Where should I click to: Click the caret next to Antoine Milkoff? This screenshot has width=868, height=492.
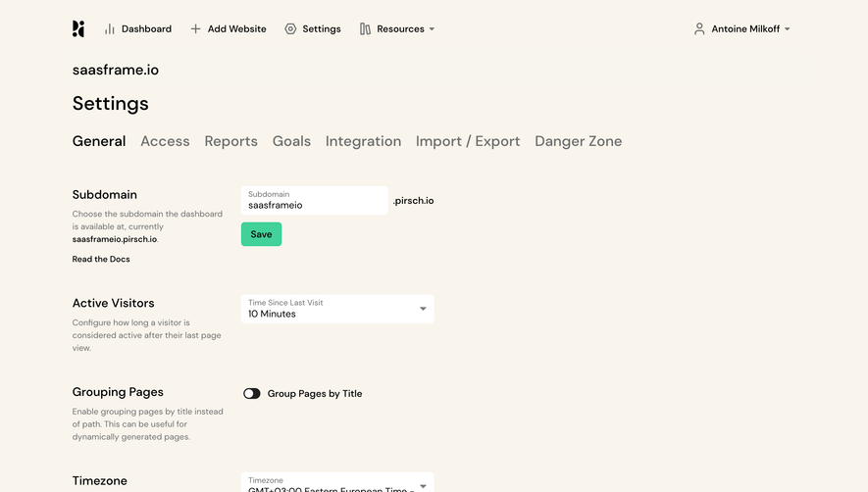click(x=788, y=29)
